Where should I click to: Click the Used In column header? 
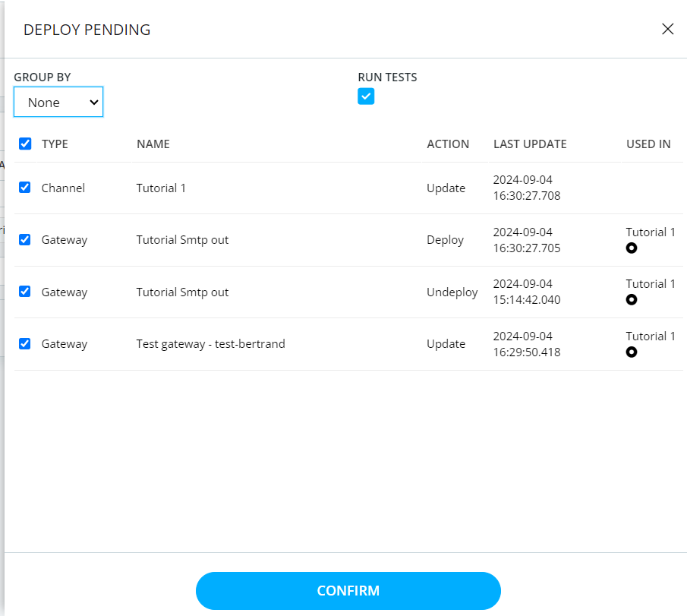click(x=648, y=144)
